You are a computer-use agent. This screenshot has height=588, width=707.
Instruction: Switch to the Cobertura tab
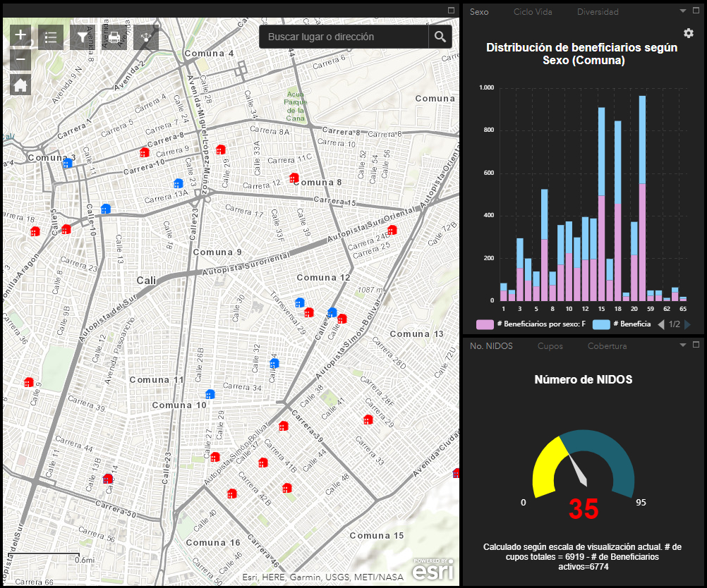607,346
